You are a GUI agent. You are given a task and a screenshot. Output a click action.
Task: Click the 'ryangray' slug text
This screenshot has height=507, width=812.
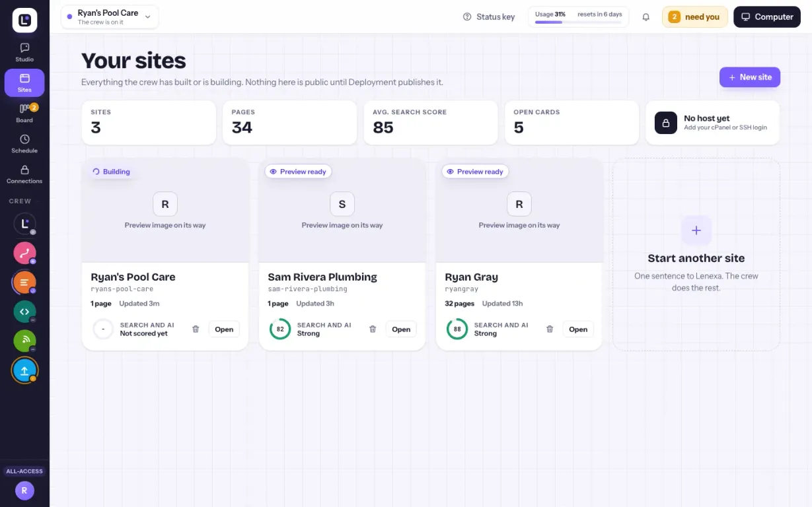pyautogui.click(x=461, y=289)
